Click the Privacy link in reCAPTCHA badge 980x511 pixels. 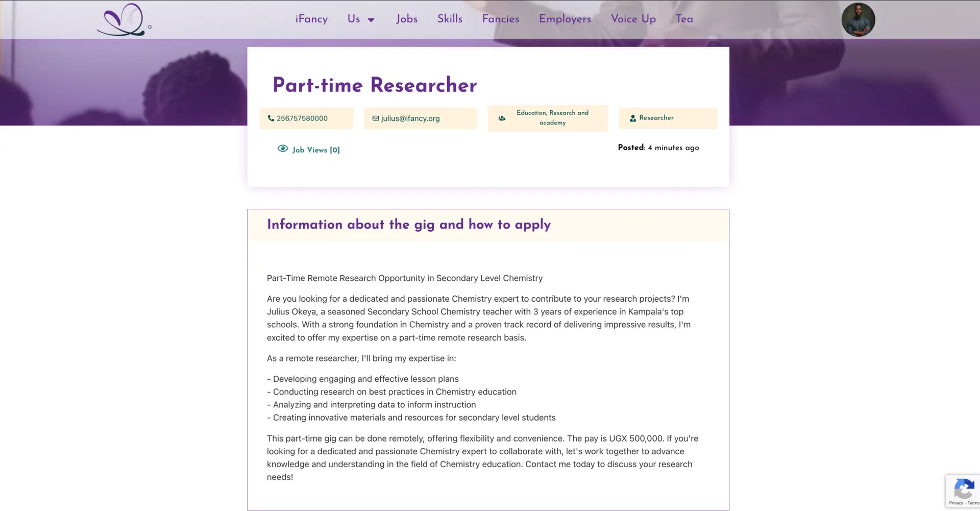(956, 503)
